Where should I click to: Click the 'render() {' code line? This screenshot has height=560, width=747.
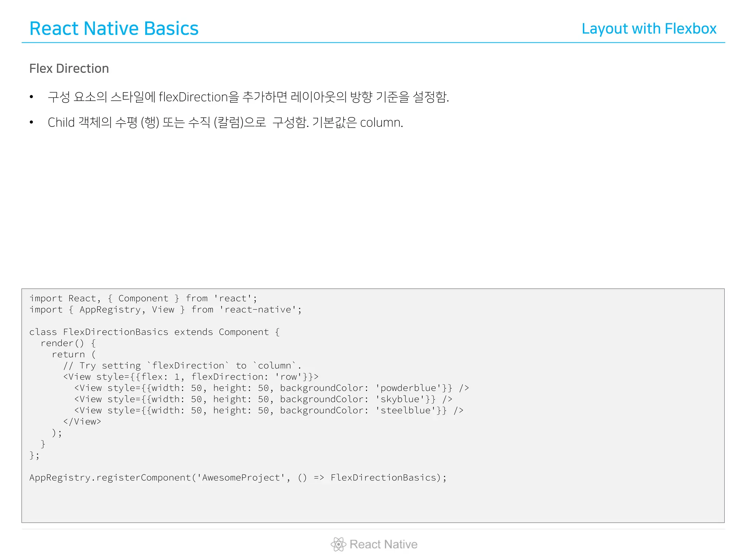pos(68,343)
